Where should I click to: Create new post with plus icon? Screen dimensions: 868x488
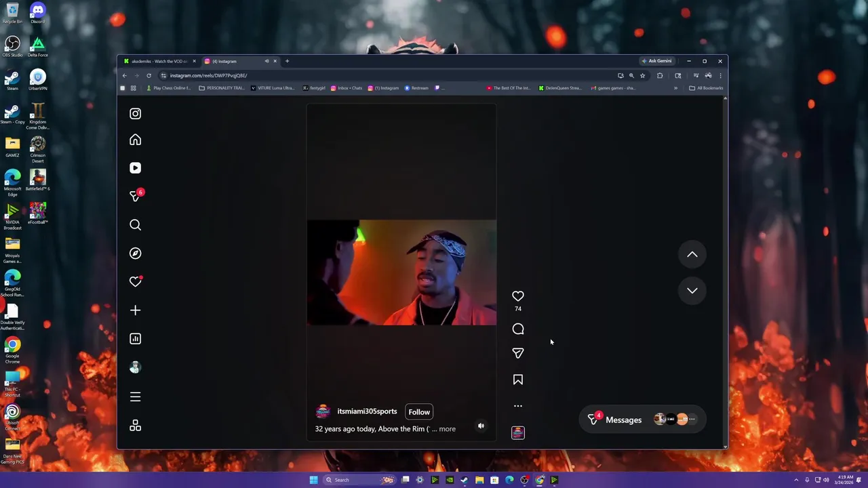point(135,310)
